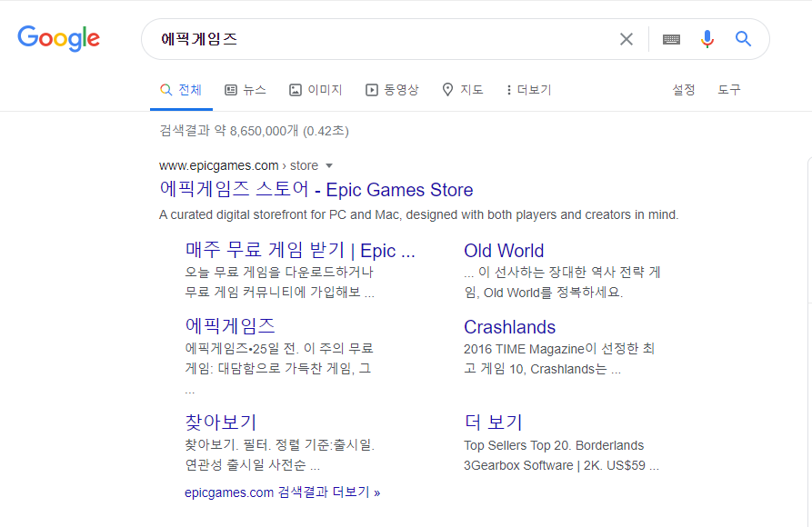Open the on-screen keyboard input tool

coord(671,39)
